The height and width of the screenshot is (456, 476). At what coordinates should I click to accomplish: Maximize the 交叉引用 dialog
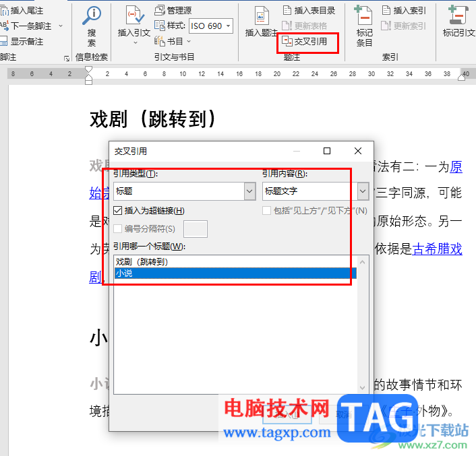click(x=327, y=151)
